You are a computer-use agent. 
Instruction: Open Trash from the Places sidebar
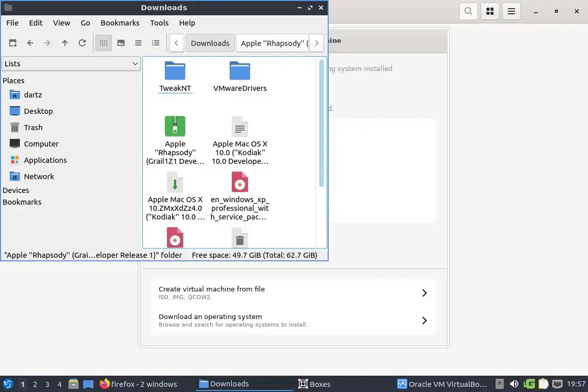pos(33,128)
